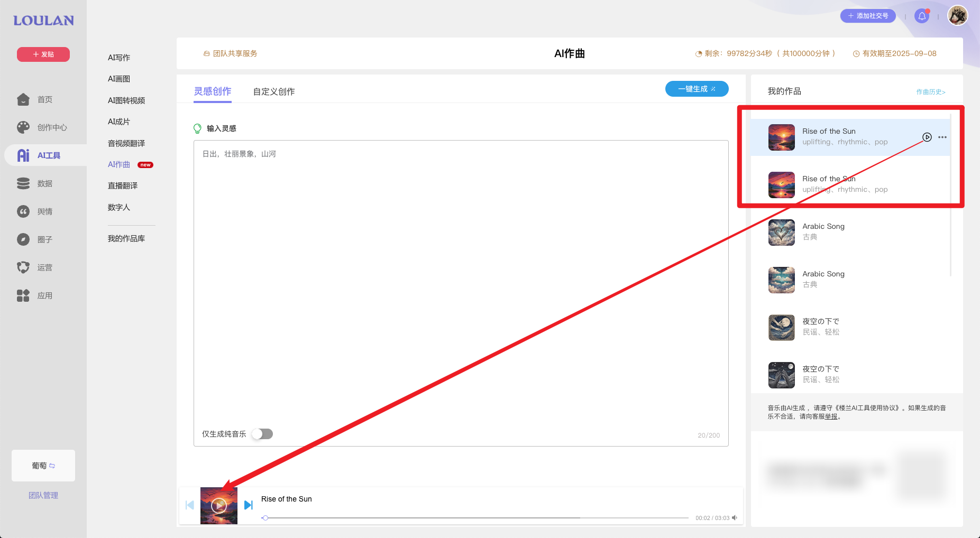The image size is (980, 538).
Task: Open the more options menu on Rise of the Sun
Action: coord(942,137)
